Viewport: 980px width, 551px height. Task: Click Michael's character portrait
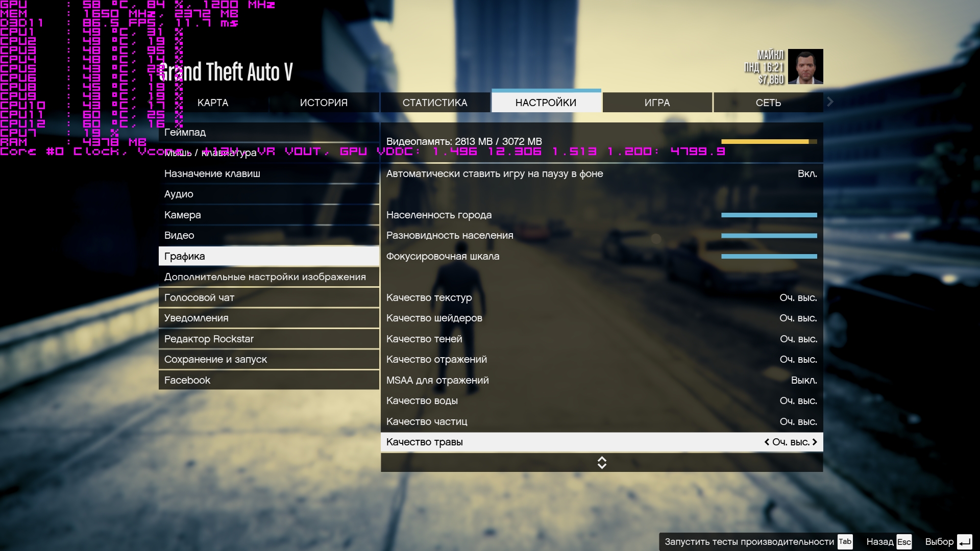[805, 67]
